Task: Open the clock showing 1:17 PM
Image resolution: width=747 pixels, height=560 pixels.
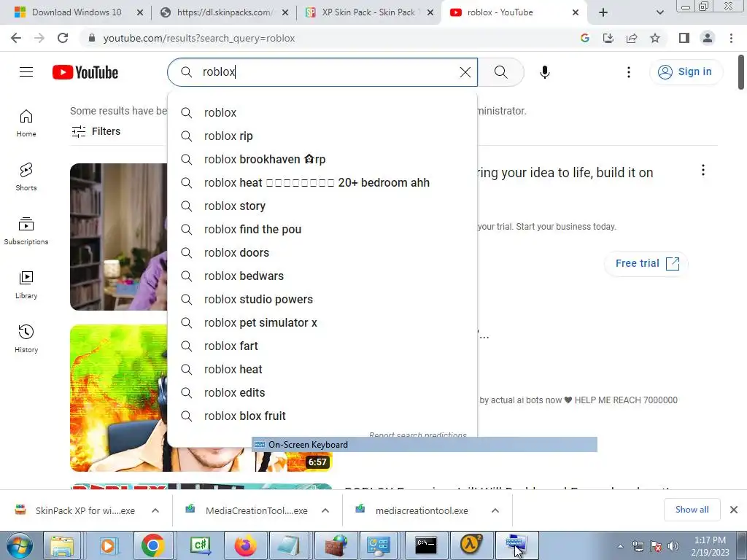Action: pyautogui.click(x=709, y=546)
